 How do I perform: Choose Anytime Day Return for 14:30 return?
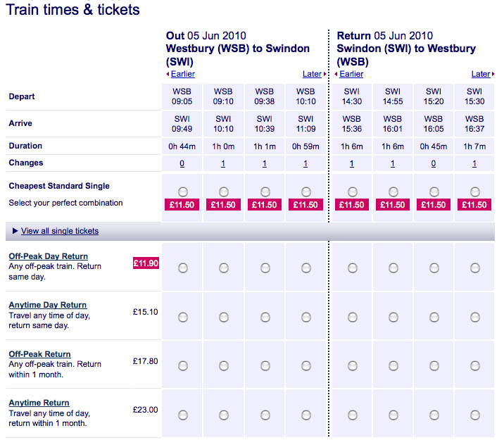tap(352, 317)
